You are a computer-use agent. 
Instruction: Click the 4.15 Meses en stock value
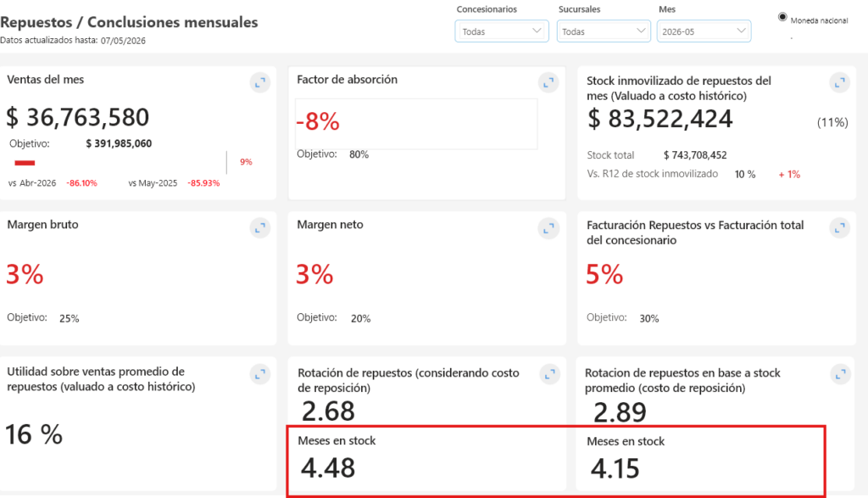(x=615, y=468)
